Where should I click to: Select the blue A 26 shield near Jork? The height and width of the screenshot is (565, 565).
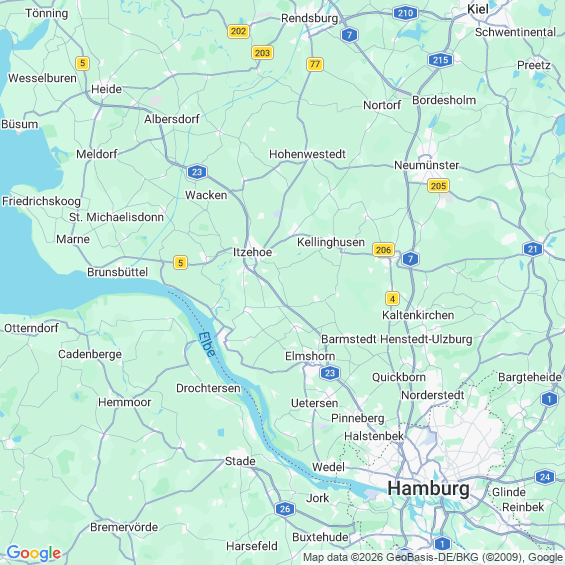click(x=285, y=509)
